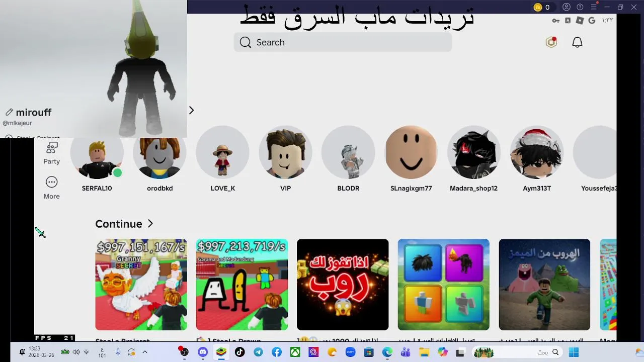Open the Granny Secret Steal a Brainrot game
This screenshot has width=644, height=362.
pos(141,285)
